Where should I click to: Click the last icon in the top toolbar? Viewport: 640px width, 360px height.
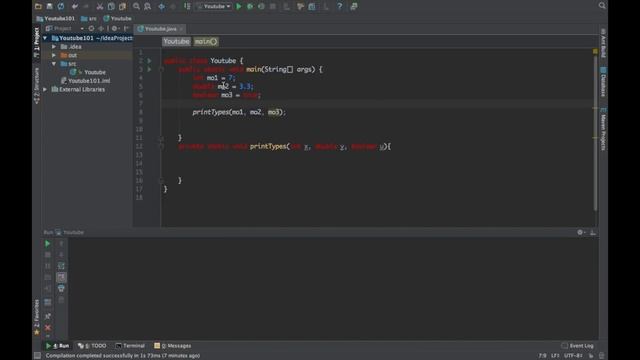(x=354, y=6)
